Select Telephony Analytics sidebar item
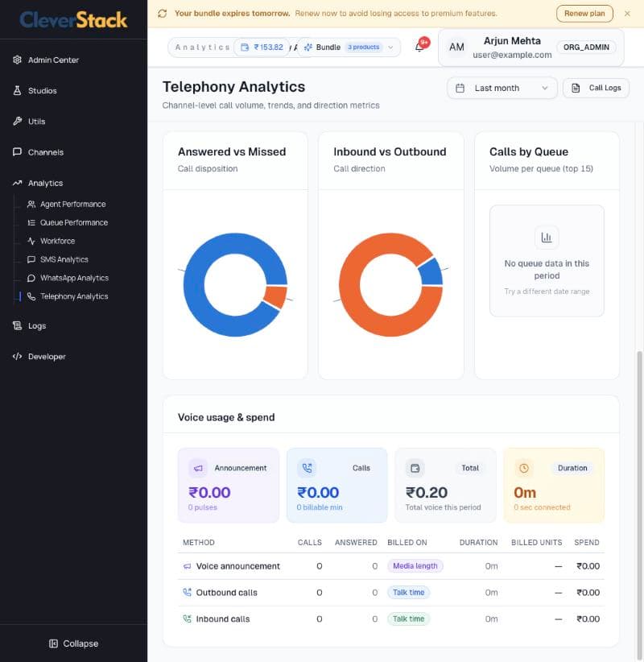 68,297
